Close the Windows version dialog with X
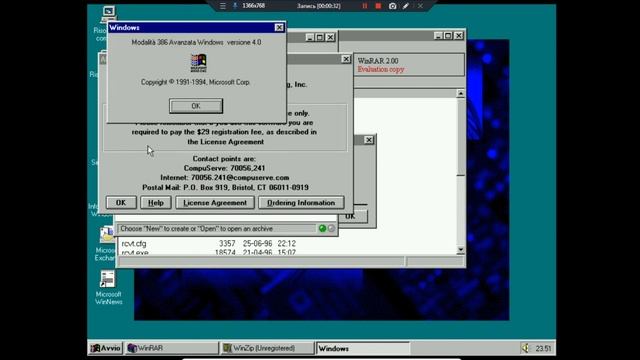 [x=279, y=27]
